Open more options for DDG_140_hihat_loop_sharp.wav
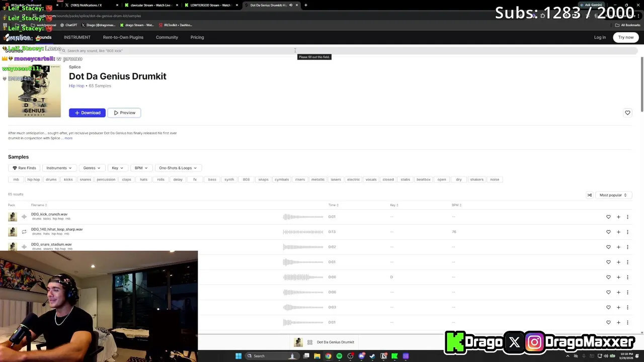Screen dimensions: 644x362 coord(627,232)
